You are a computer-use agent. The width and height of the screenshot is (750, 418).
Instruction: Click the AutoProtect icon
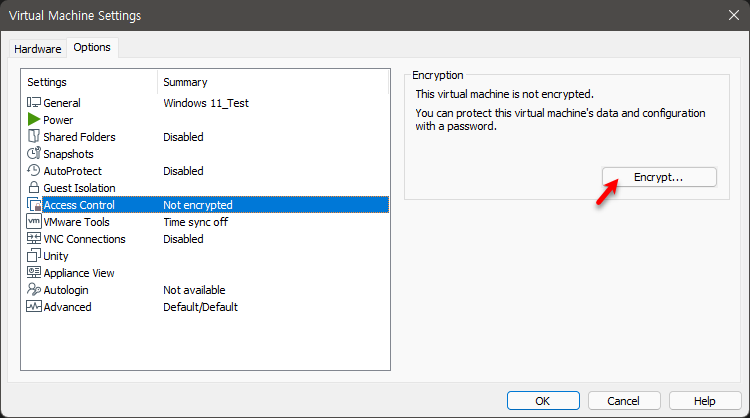33,170
